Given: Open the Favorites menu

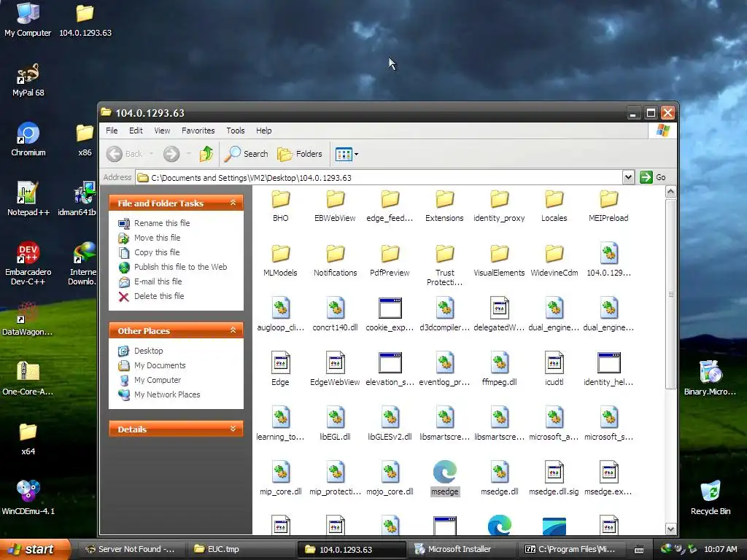Looking at the screenshot, I should 198,131.
